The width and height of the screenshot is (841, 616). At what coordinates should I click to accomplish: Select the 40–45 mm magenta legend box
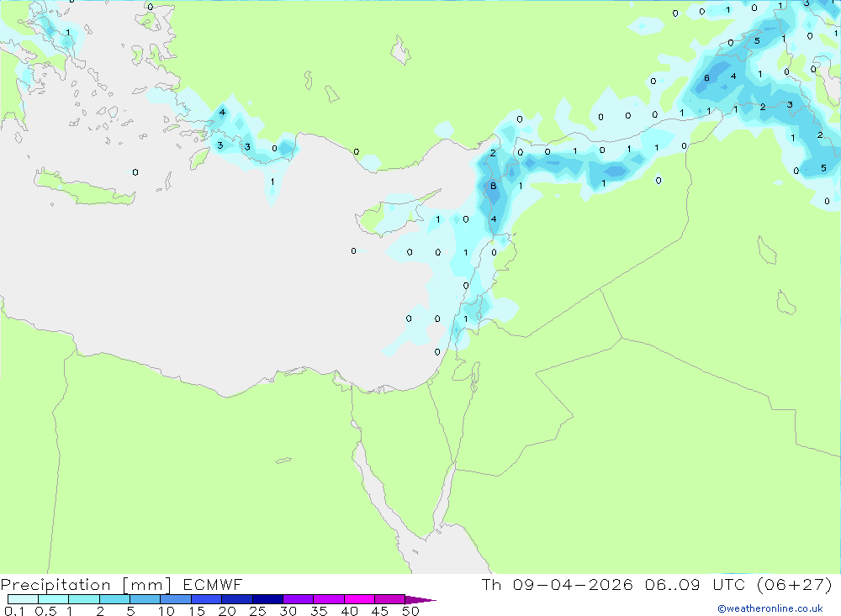click(359, 599)
